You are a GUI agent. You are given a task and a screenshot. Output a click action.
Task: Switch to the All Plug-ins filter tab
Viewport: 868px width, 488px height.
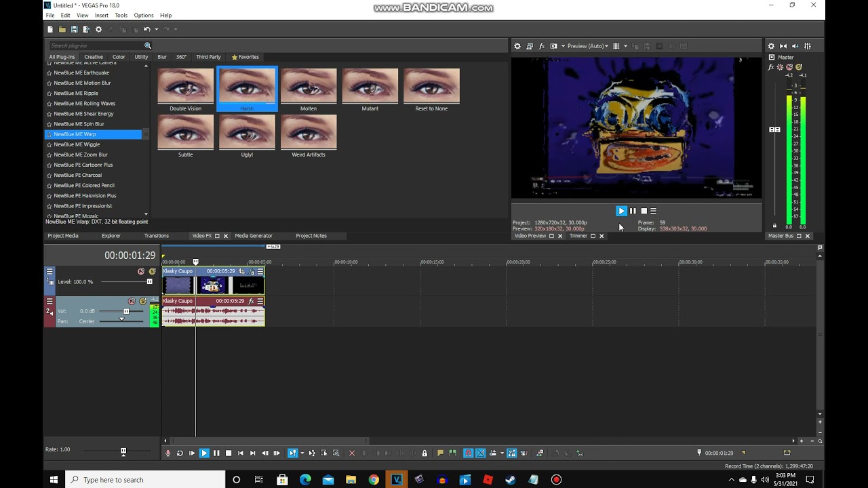click(62, 57)
